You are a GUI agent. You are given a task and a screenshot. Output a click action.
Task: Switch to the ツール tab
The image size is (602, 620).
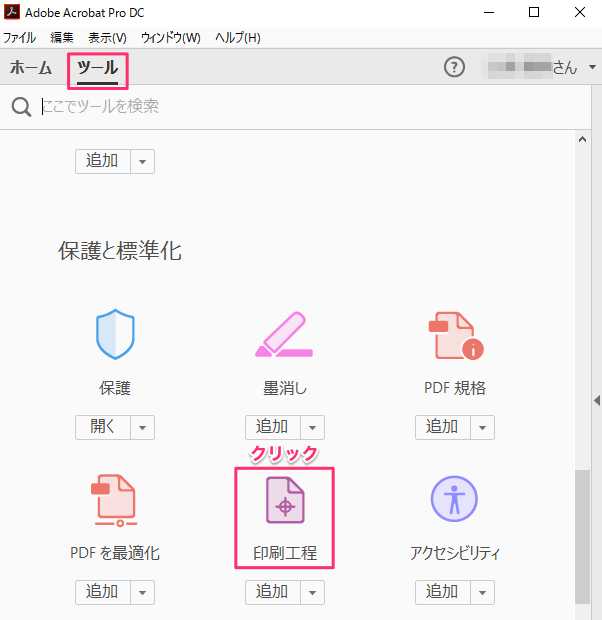click(98, 68)
